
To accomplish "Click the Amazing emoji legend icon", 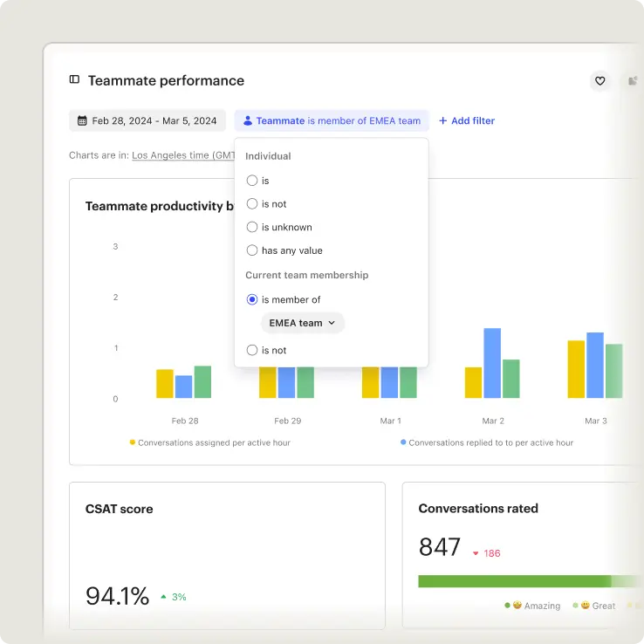I will [x=517, y=606].
